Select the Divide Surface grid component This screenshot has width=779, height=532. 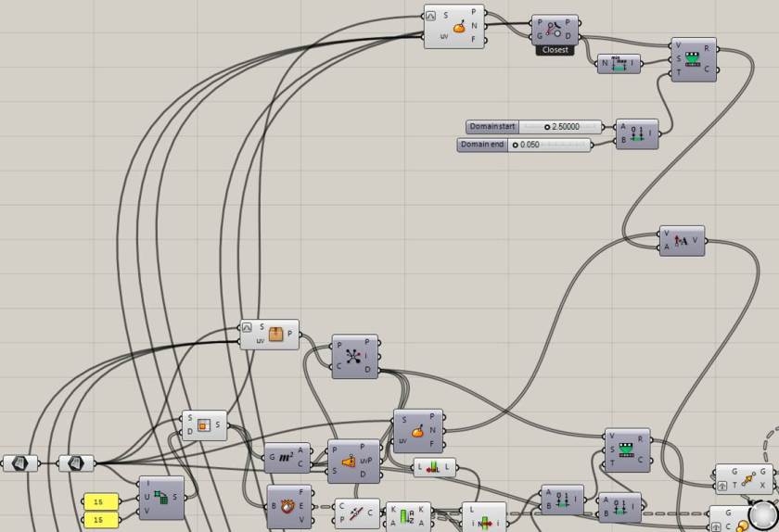click(x=165, y=498)
